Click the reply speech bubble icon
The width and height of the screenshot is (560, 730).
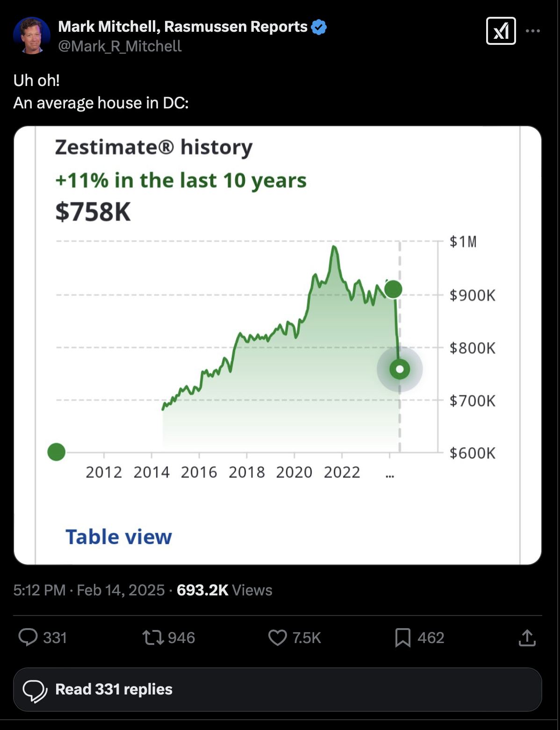(x=28, y=637)
